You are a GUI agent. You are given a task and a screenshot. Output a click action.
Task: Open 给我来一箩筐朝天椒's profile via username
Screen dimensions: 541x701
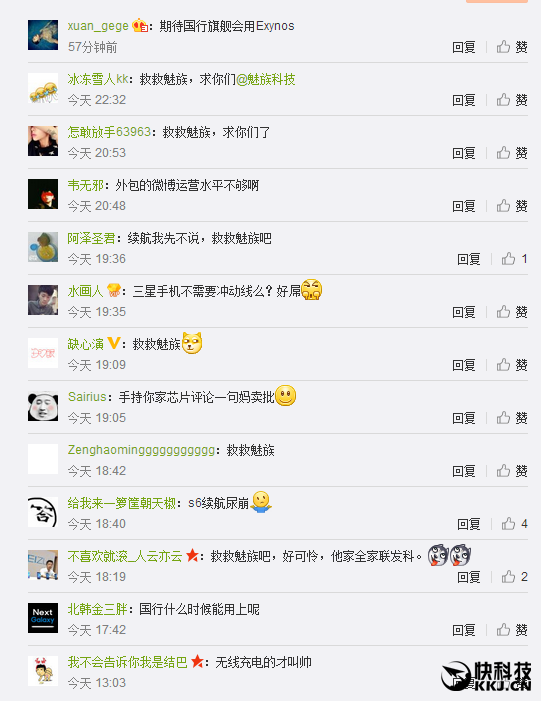pyautogui.click(x=122, y=503)
